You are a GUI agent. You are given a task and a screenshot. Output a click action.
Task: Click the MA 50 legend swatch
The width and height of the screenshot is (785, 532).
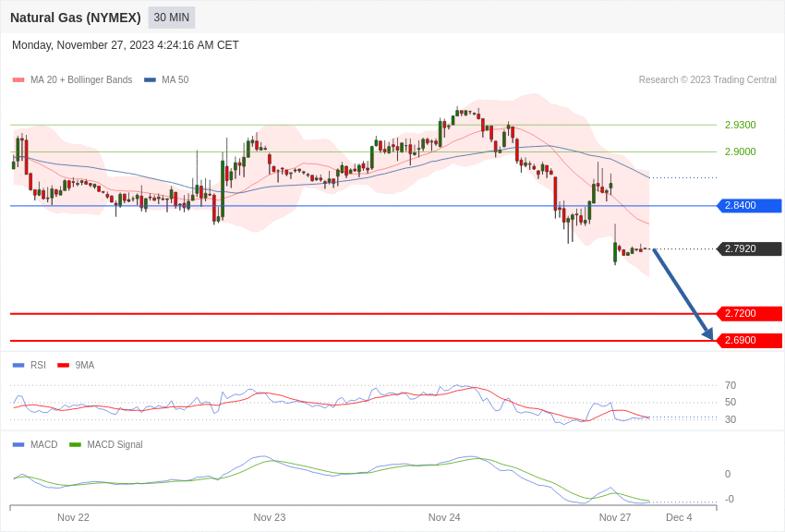coord(150,80)
